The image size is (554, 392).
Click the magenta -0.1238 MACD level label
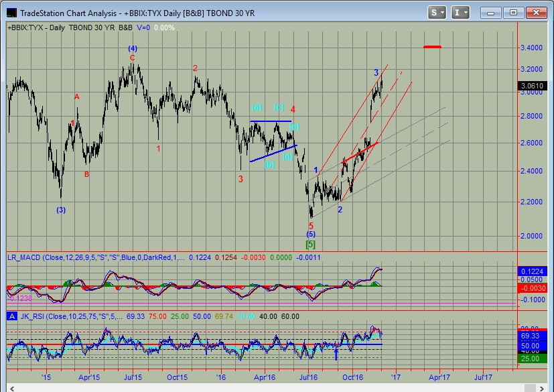20,298
